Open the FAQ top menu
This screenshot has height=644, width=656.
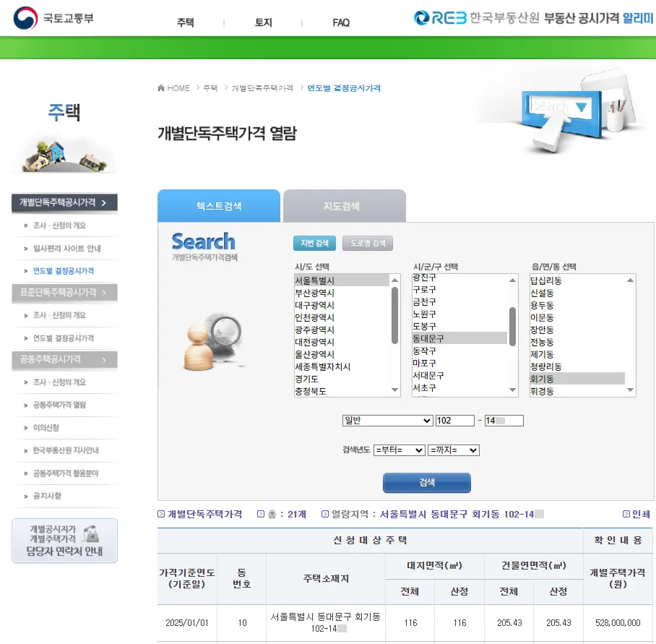coord(341,22)
